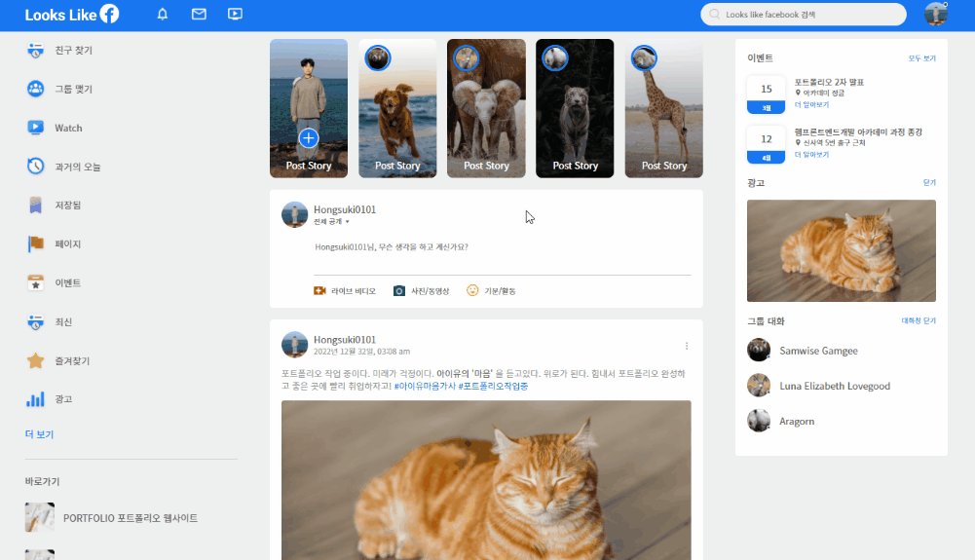Click the 이벤트 calendar star icon

(x=35, y=282)
